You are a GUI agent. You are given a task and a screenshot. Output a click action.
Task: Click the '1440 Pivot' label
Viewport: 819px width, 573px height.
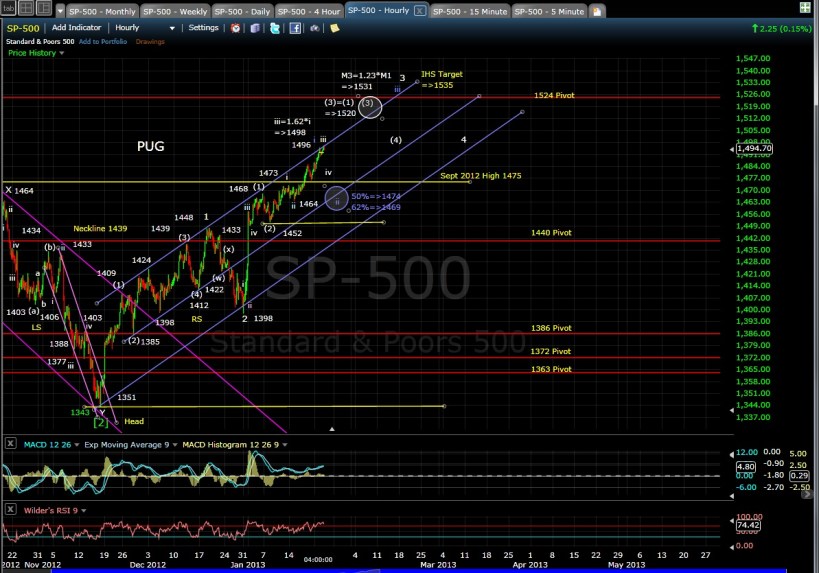pos(551,232)
